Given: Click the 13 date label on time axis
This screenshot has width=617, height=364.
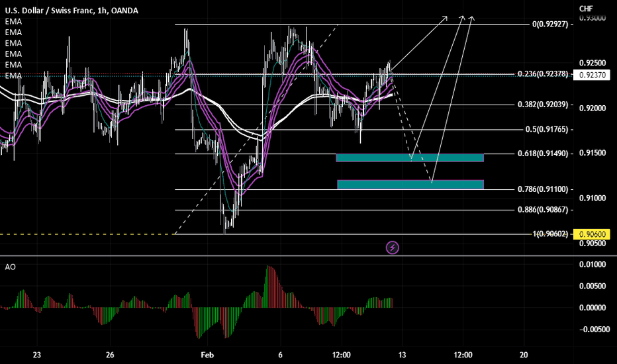Looking at the screenshot, I should (x=402, y=355).
